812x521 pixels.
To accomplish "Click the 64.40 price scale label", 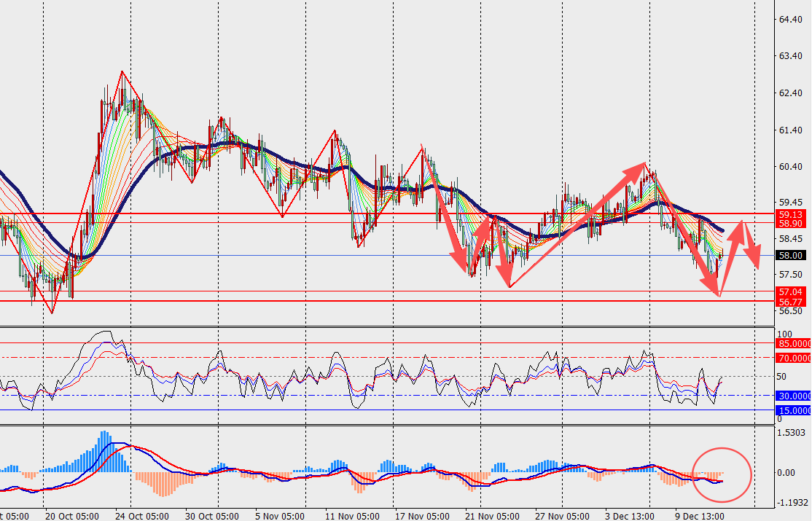I will (790, 20).
